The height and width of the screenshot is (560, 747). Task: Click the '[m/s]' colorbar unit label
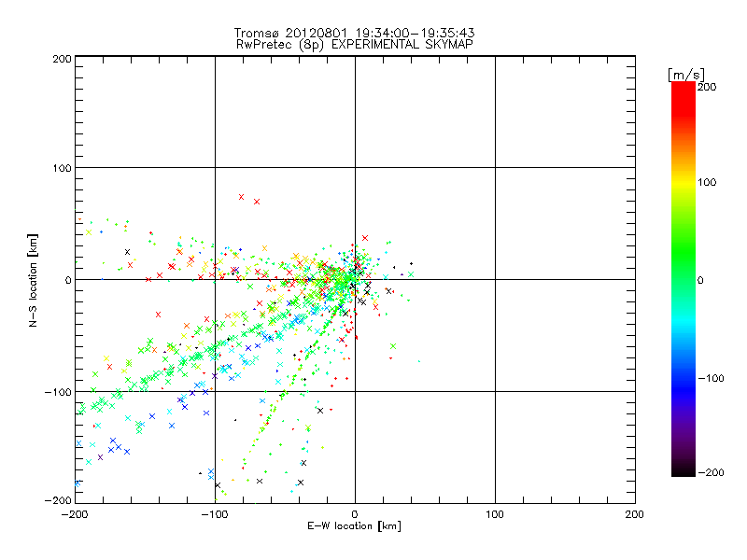686,75
